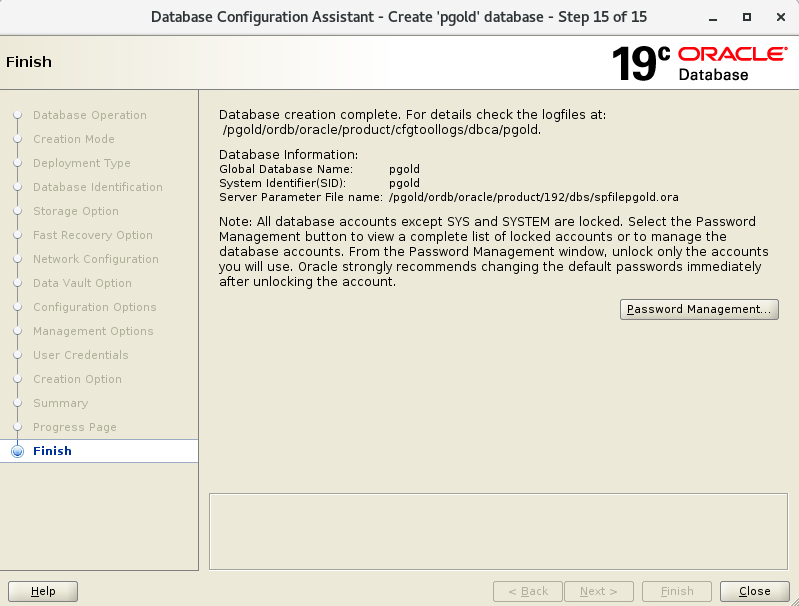
Task: Click the greyed-out Next button
Action: click(x=599, y=591)
